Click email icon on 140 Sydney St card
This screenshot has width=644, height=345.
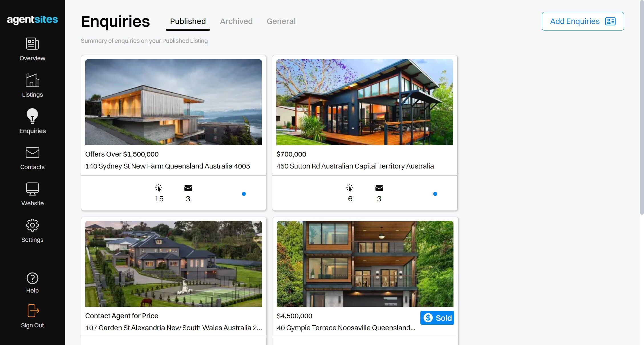tap(188, 188)
